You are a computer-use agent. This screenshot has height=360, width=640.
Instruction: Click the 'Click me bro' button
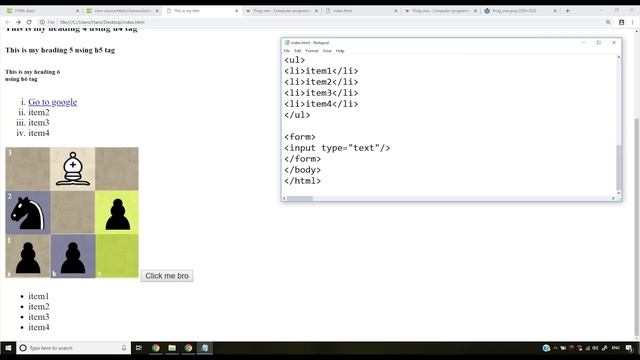tap(167, 276)
